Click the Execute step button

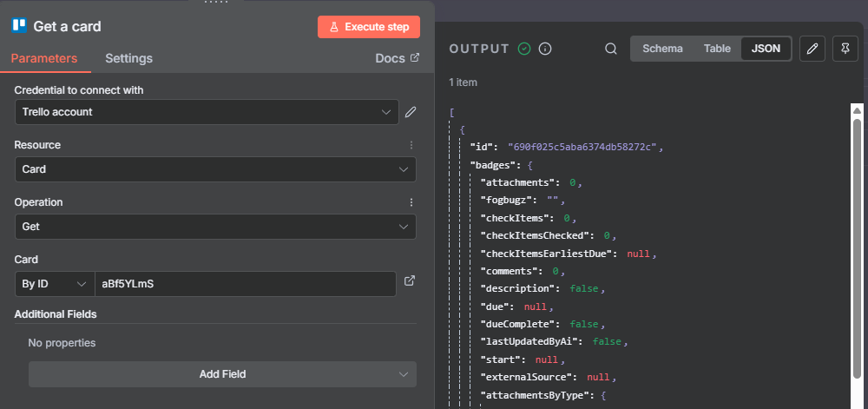tap(369, 27)
